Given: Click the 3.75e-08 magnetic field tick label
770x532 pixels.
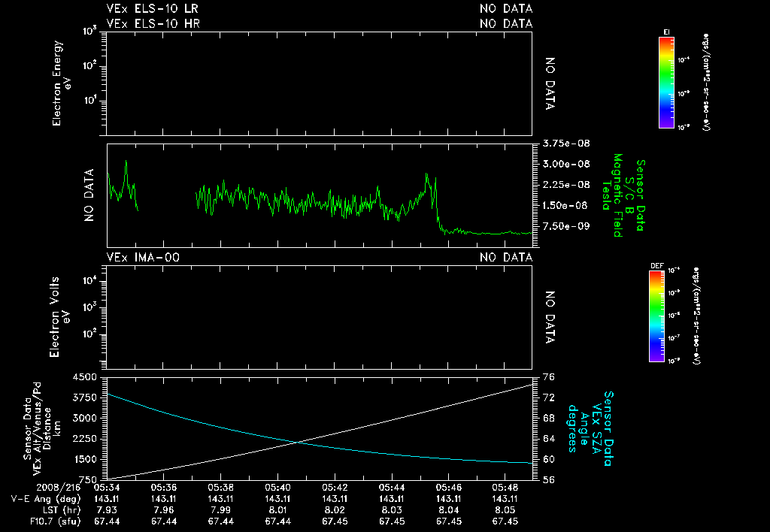Looking at the screenshot, I should coord(566,144).
